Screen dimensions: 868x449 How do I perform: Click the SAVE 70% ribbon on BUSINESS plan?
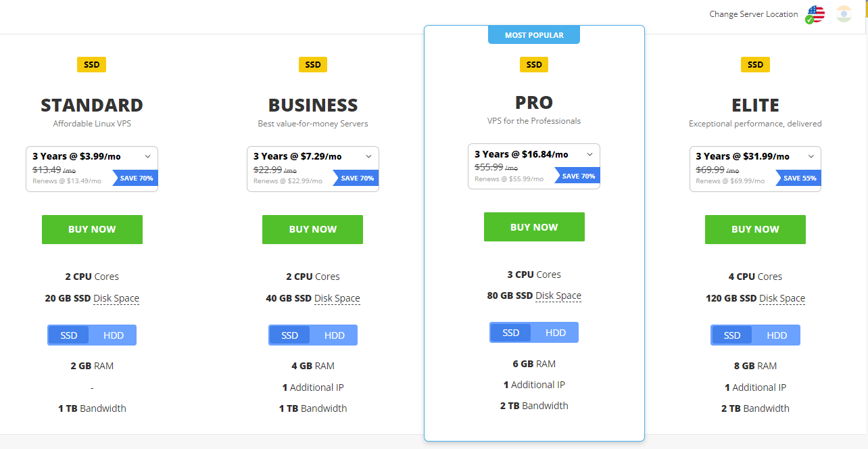(357, 179)
